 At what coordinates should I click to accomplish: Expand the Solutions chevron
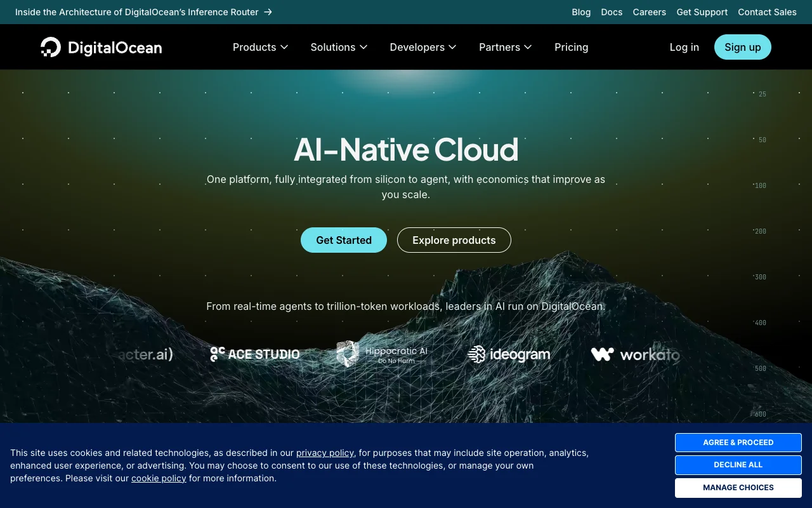point(363,47)
